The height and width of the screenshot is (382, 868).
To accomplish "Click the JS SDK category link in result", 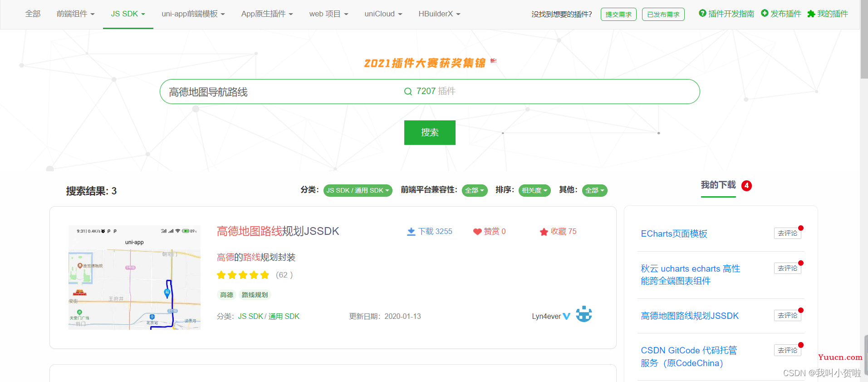I will tap(250, 316).
